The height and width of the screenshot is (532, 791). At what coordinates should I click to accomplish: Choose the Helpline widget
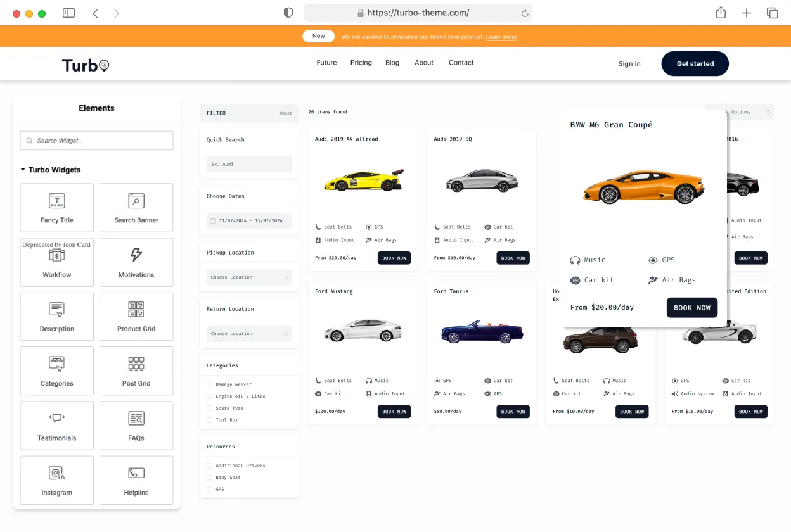pos(136,480)
